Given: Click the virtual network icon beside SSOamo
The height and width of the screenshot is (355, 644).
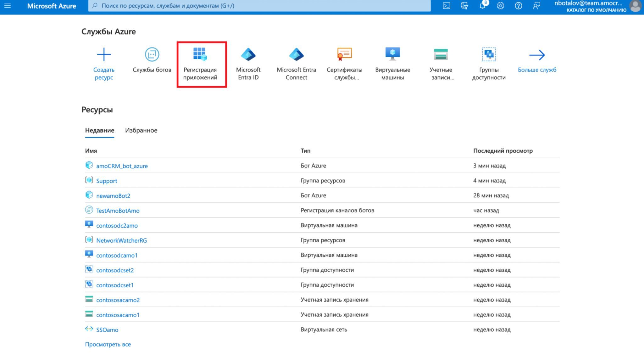Looking at the screenshot, I should pos(89,329).
